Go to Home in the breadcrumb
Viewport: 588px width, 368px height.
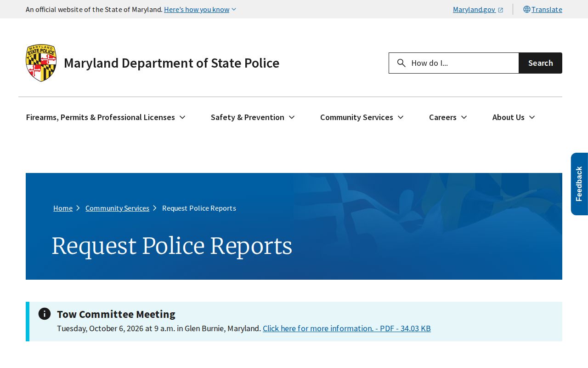tap(63, 208)
